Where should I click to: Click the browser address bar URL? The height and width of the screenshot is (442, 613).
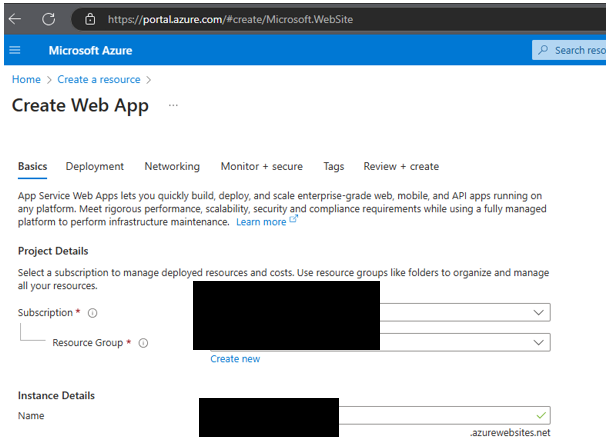[x=230, y=19]
